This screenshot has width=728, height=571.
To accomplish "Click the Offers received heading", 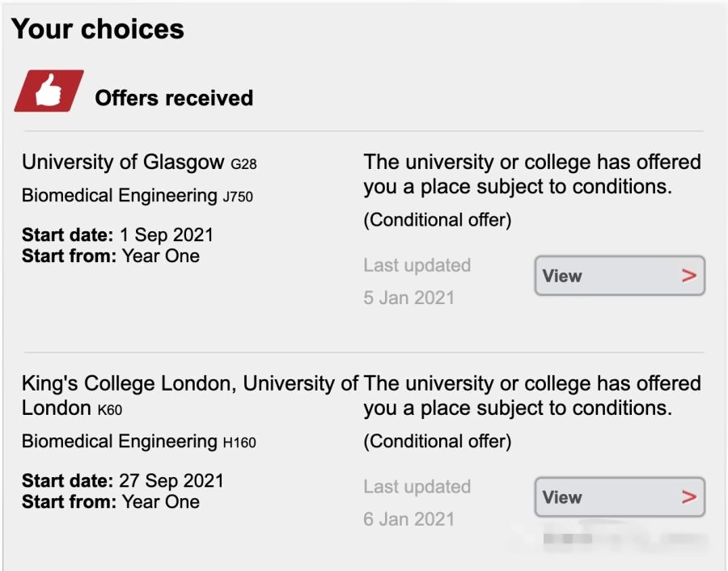I will (174, 98).
